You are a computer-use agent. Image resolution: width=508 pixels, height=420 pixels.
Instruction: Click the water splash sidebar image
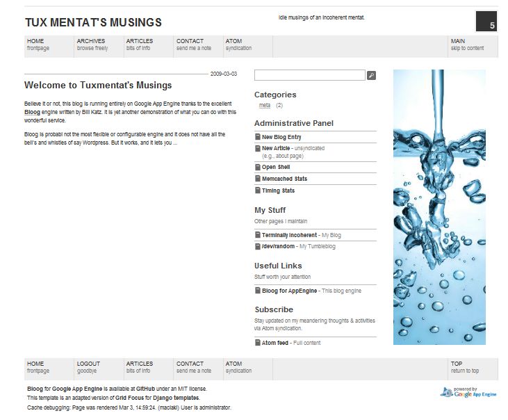(439, 207)
